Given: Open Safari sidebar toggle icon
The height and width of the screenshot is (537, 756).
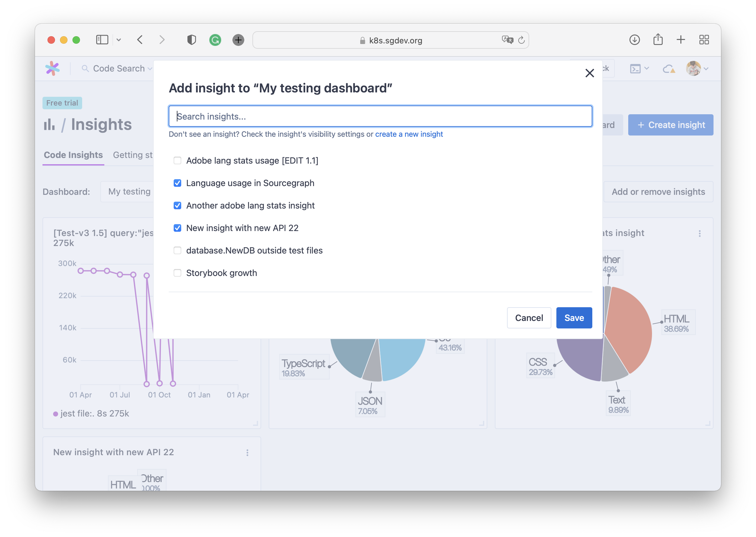Looking at the screenshot, I should click(x=102, y=40).
